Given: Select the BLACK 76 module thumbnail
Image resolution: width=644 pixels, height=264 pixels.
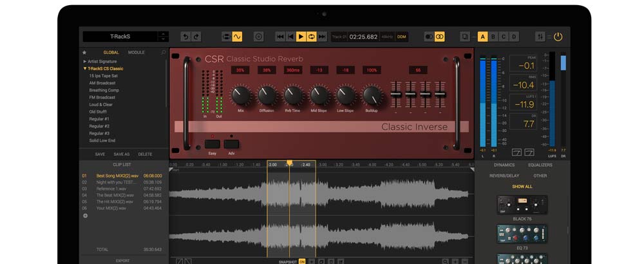Looking at the screenshot, I should click(x=522, y=205).
